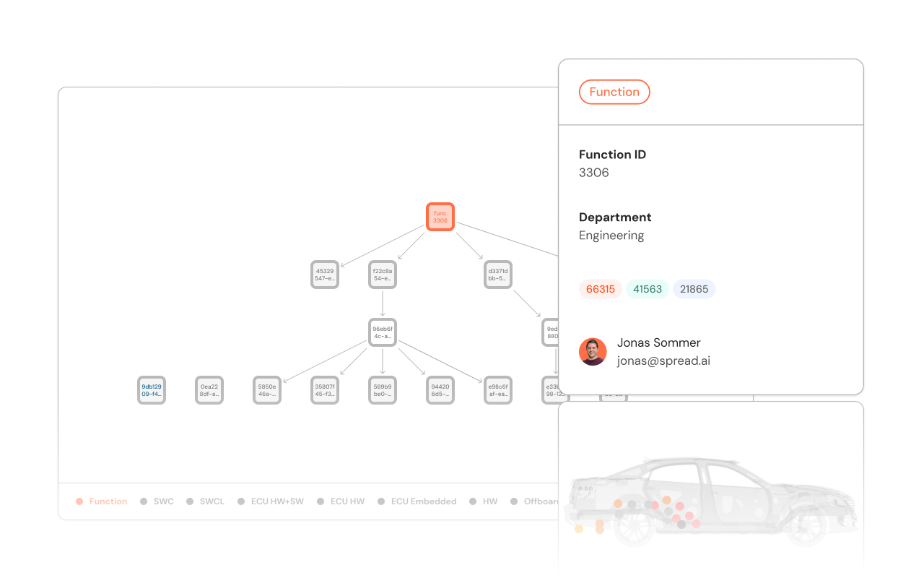
Task: Select ECU HW+SW in the legend bar
Action: [x=271, y=501]
